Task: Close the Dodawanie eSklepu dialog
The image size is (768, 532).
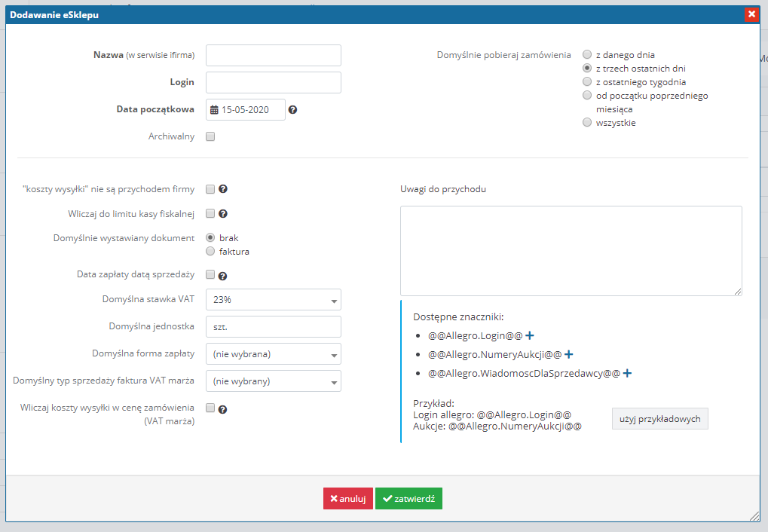Action: click(x=751, y=15)
